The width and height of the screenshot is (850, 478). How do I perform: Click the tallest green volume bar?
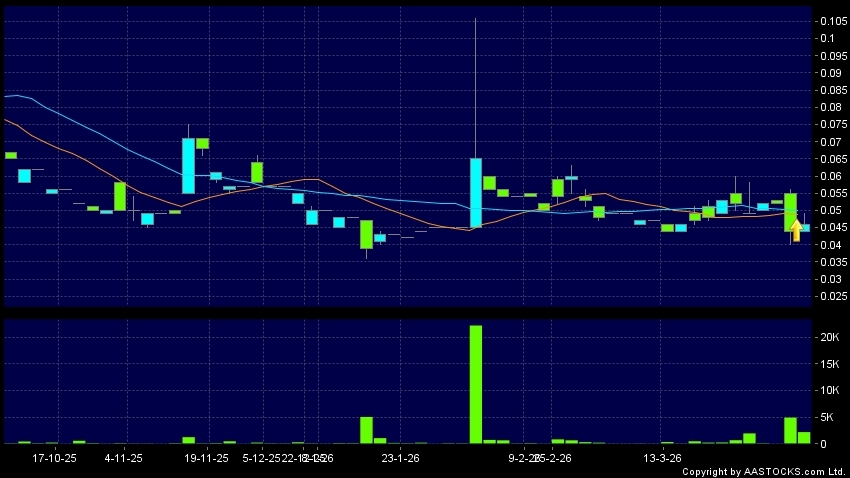(476, 384)
